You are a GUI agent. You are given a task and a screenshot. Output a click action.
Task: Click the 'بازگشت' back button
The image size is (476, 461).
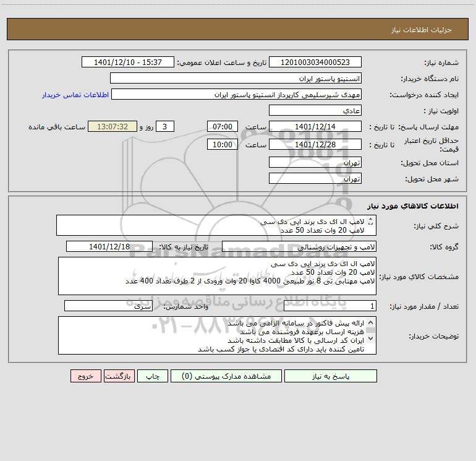[119, 376]
